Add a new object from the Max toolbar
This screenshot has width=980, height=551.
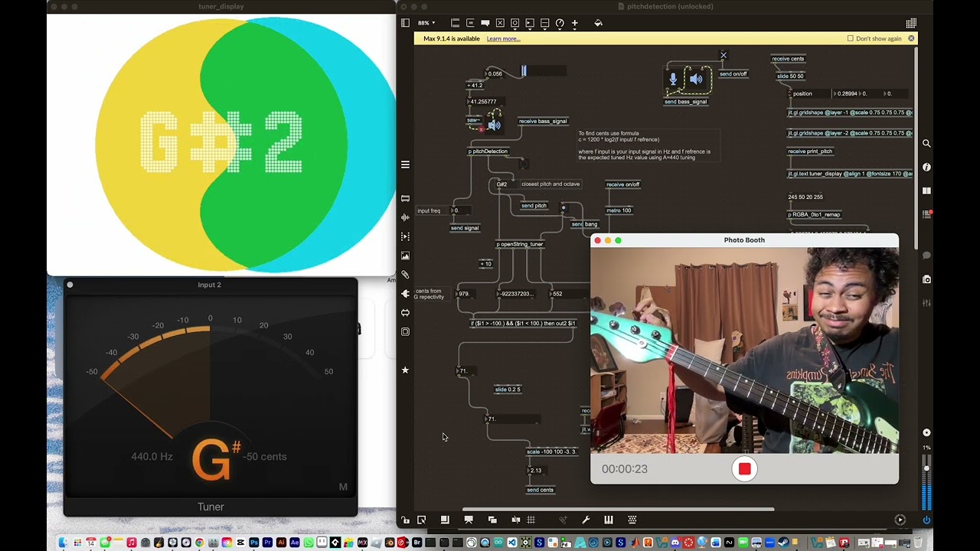455,23
